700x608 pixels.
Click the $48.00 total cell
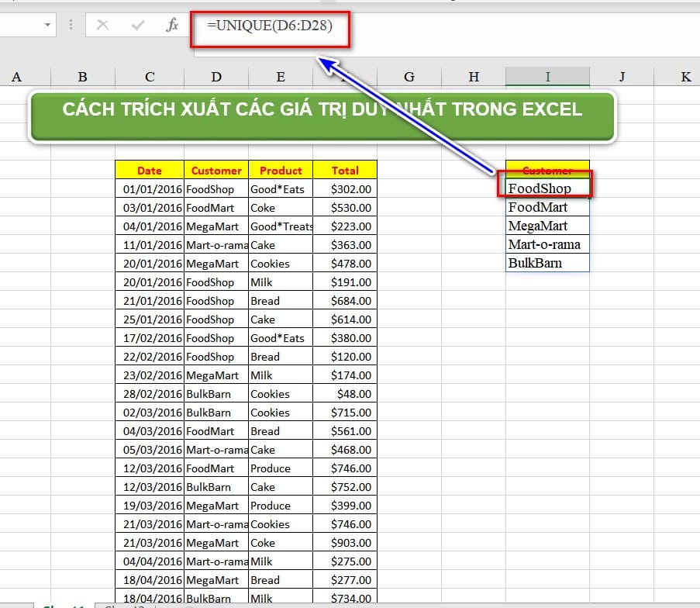(345, 394)
